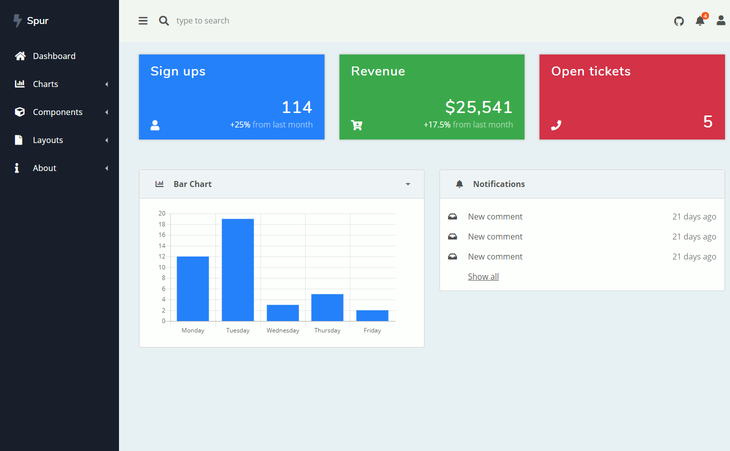Click user icon in Sign ups card
The image size is (730, 451).
pyautogui.click(x=155, y=125)
